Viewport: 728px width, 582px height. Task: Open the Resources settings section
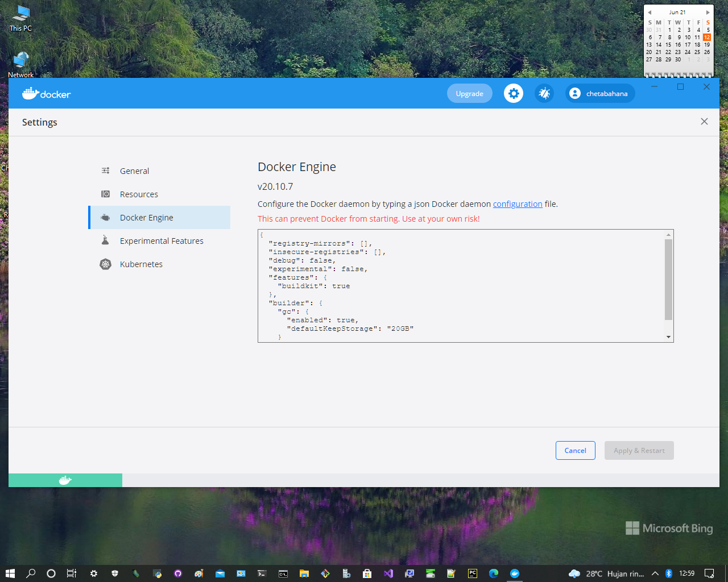pos(159,194)
